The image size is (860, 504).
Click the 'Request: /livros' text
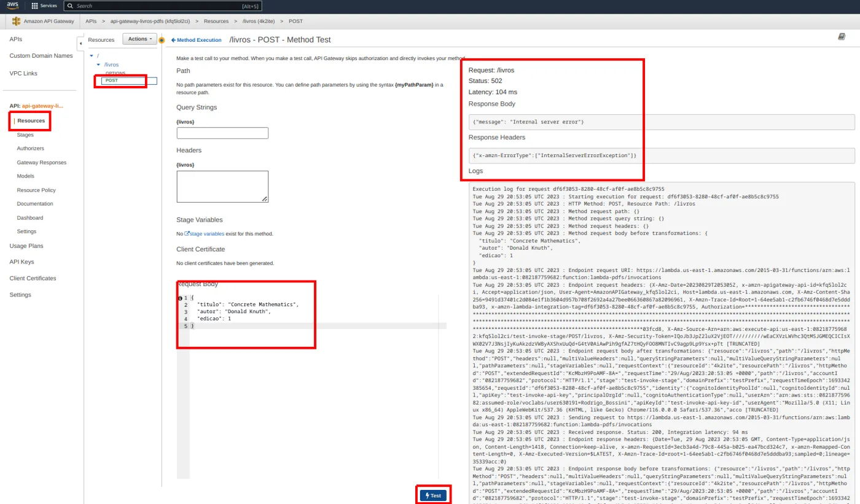[491, 70]
